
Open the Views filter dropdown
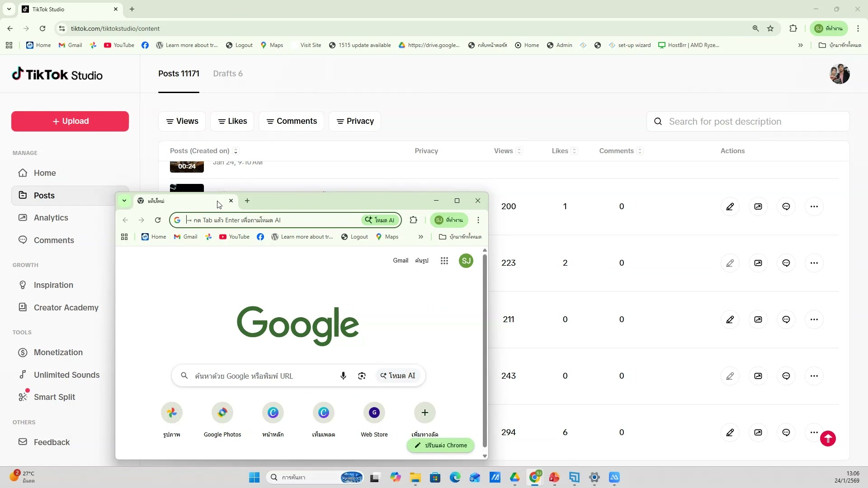(182, 121)
